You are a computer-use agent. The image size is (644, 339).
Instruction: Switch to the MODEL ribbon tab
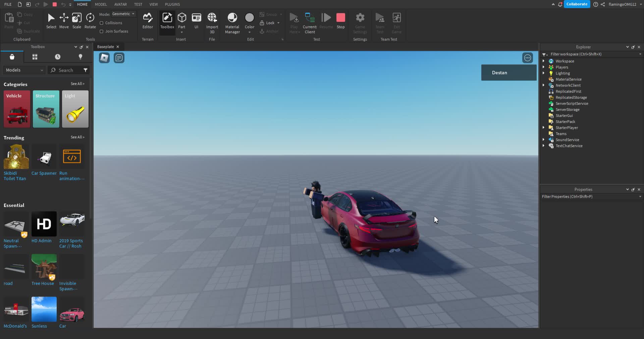coord(101,4)
